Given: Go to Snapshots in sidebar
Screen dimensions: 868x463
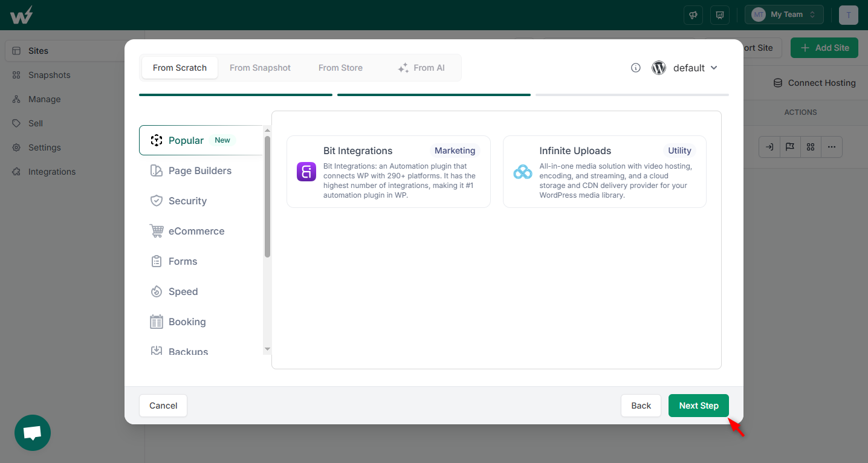Looking at the screenshot, I should click(x=50, y=75).
